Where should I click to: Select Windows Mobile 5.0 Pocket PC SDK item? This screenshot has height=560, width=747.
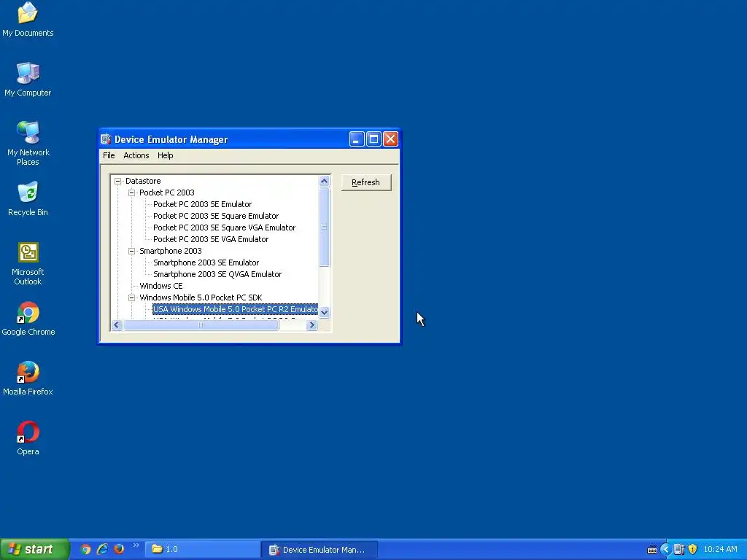[x=201, y=297]
